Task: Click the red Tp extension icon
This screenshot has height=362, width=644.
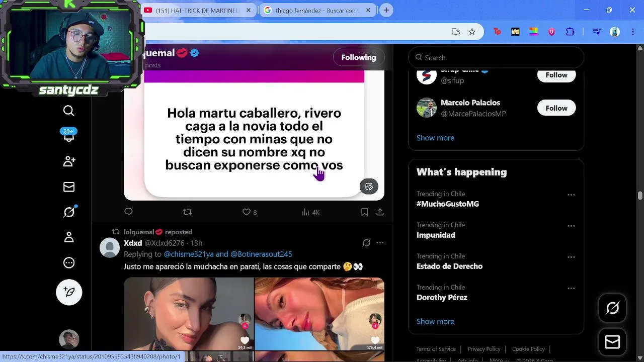Action: (497, 32)
